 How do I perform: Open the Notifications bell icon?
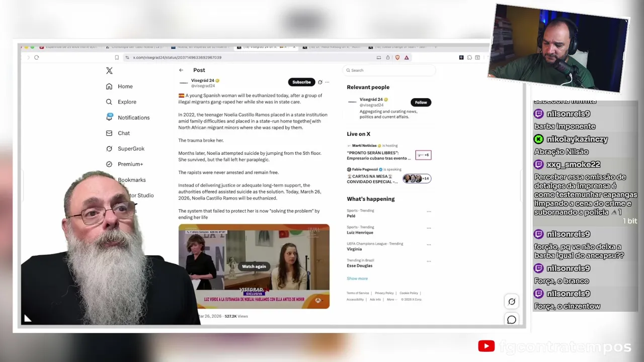(109, 117)
